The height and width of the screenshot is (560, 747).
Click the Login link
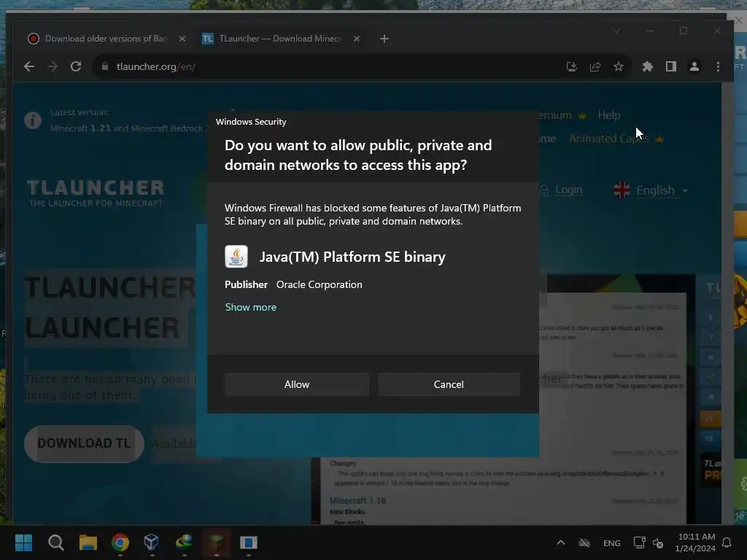pyautogui.click(x=568, y=190)
